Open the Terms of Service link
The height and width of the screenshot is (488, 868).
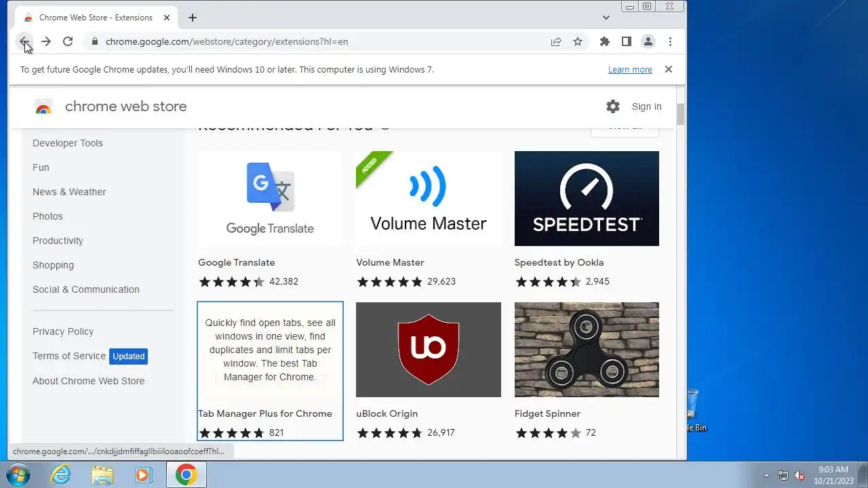pyautogui.click(x=69, y=356)
